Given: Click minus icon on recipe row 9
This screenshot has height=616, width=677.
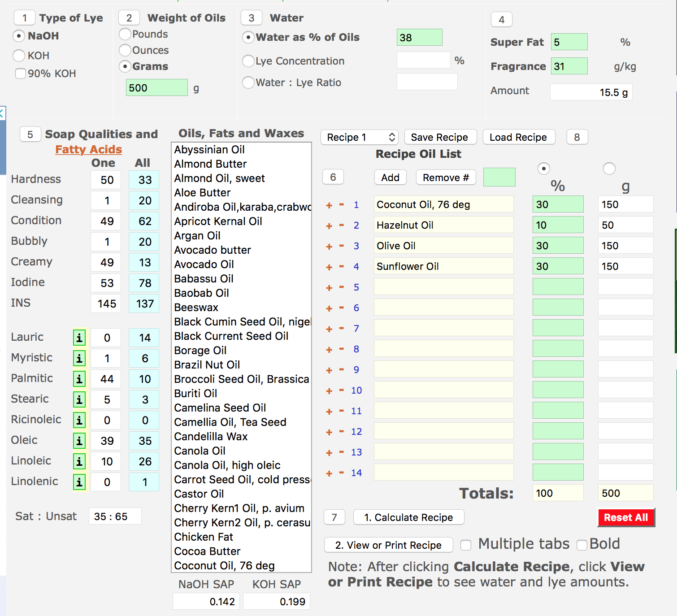Looking at the screenshot, I should [x=342, y=369].
